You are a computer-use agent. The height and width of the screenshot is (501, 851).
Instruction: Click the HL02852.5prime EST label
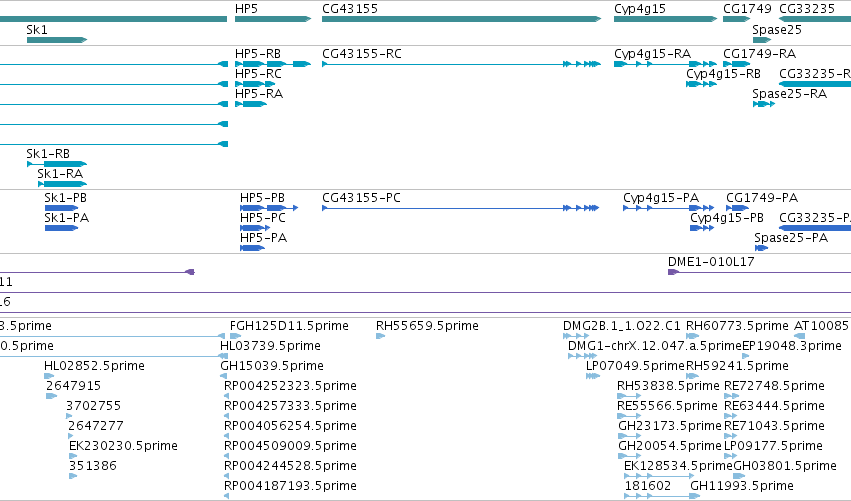point(94,366)
